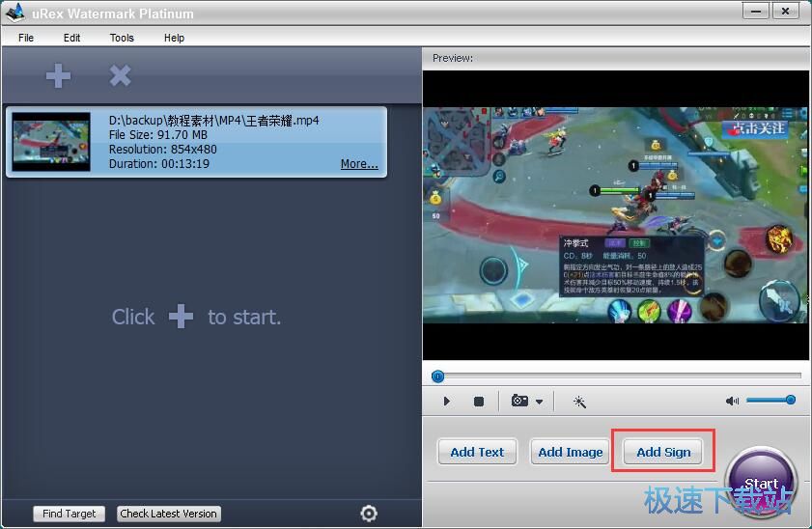Open the settings gear icon
The height and width of the screenshot is (529, 812).
(369, 513)
